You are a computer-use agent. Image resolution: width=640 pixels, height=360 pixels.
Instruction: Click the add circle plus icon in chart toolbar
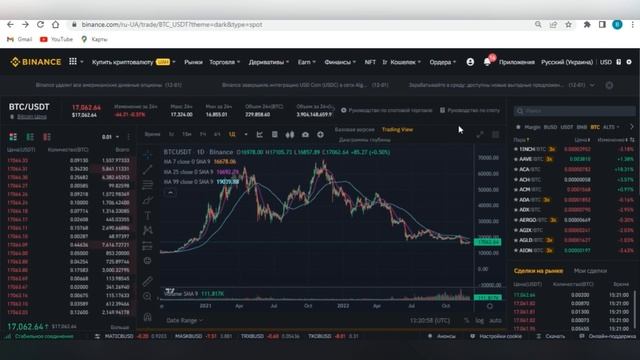pyautogui.click(x=320, y=135)
